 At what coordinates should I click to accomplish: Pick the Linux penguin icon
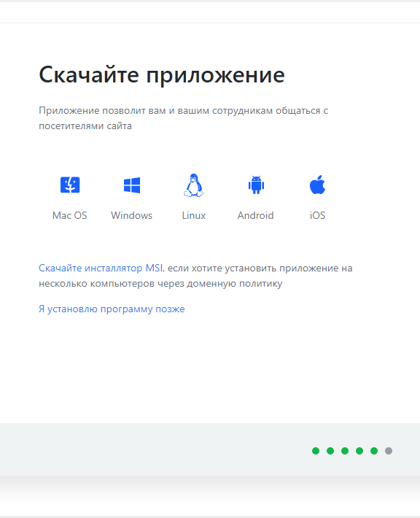pyautogui.click(x=194, y=185)
